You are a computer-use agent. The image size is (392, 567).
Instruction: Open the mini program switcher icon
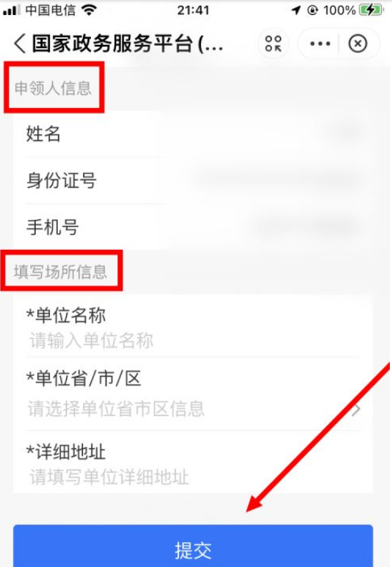pyautogui.click(x=273, y=44)
